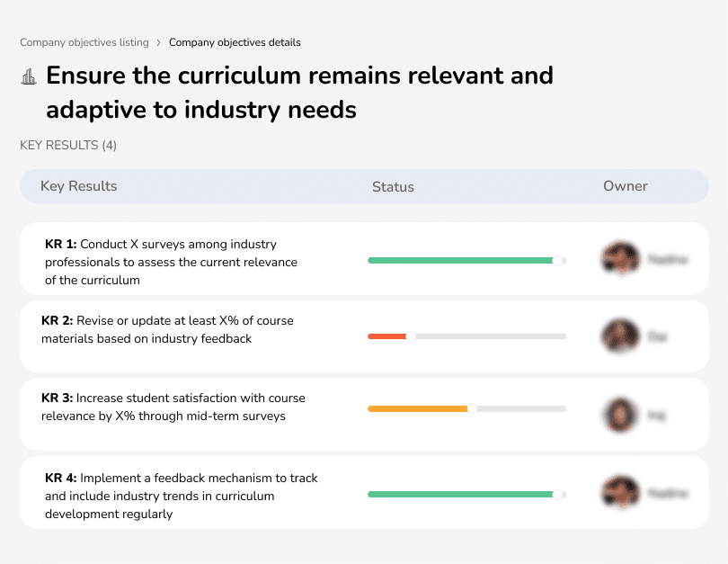Select Company objectives details breadcrumb
This screenshot has width=728, height=564.
[235, 42]
